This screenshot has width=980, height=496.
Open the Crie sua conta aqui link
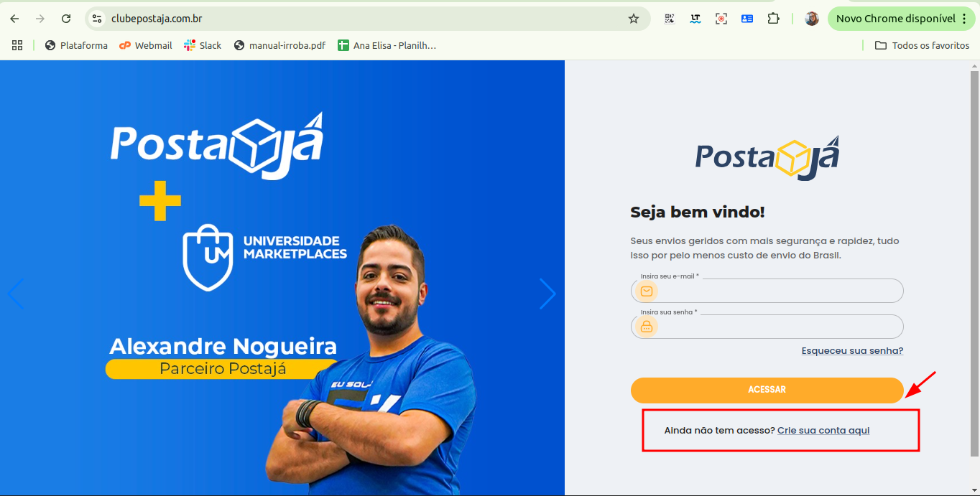pos(823,431)
